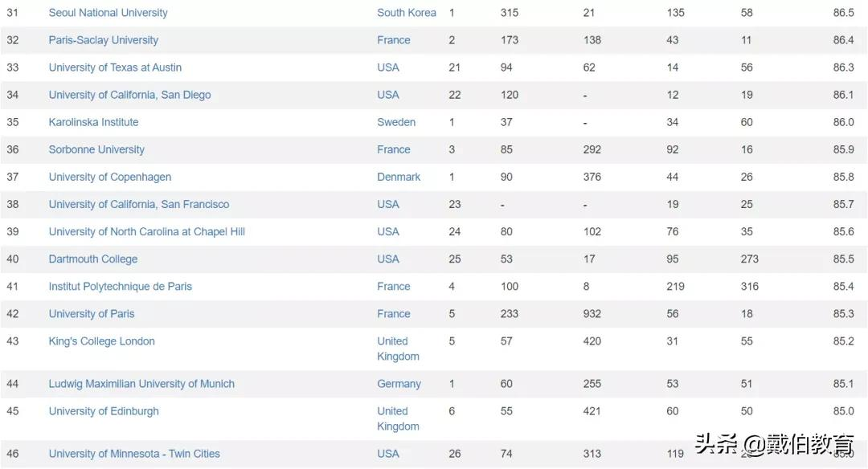Open University of Edinburgh link
The height and width of the screenshot is (469, 868).
point(104,411)
